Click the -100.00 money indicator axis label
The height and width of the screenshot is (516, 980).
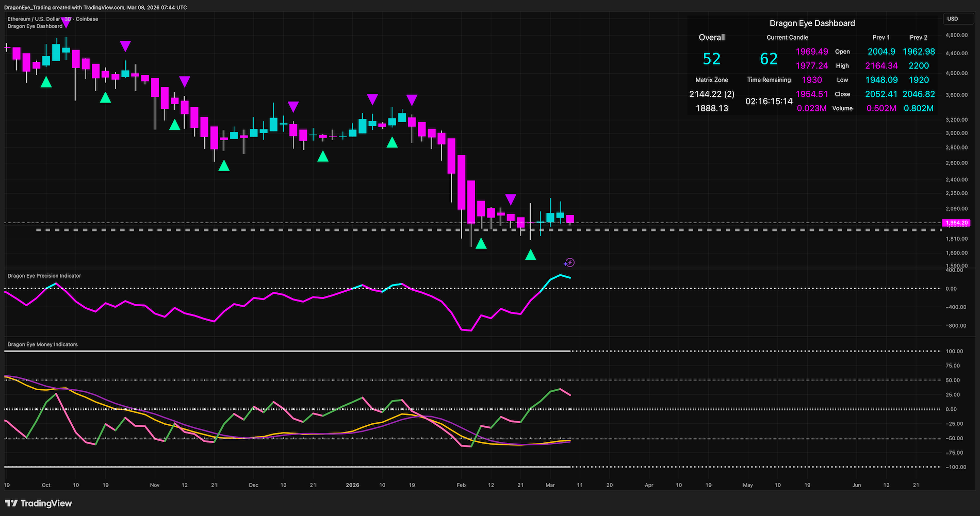[955, 467]
